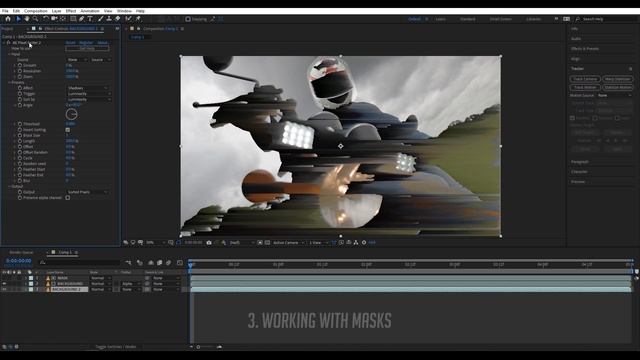Click the timeline current timecode field
The image size is (640, 360).
pos(18,261)
